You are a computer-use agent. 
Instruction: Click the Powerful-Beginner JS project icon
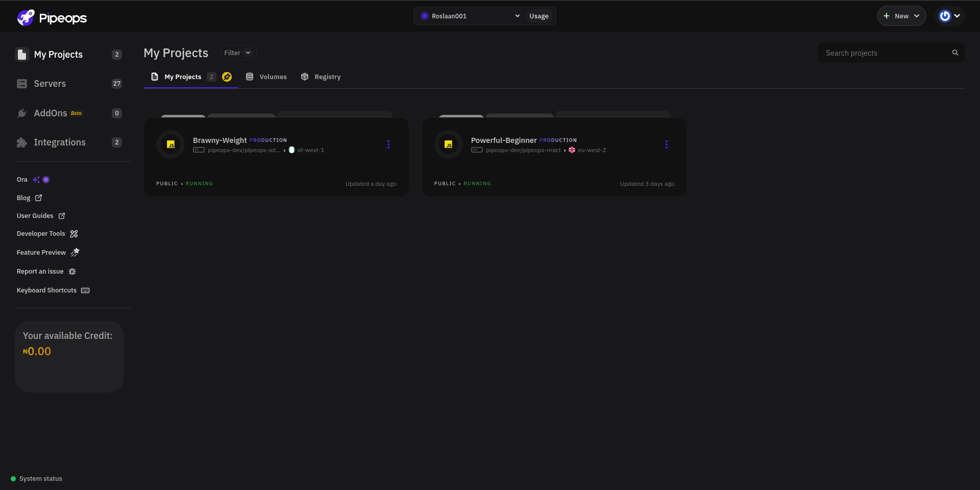[449, 144]
